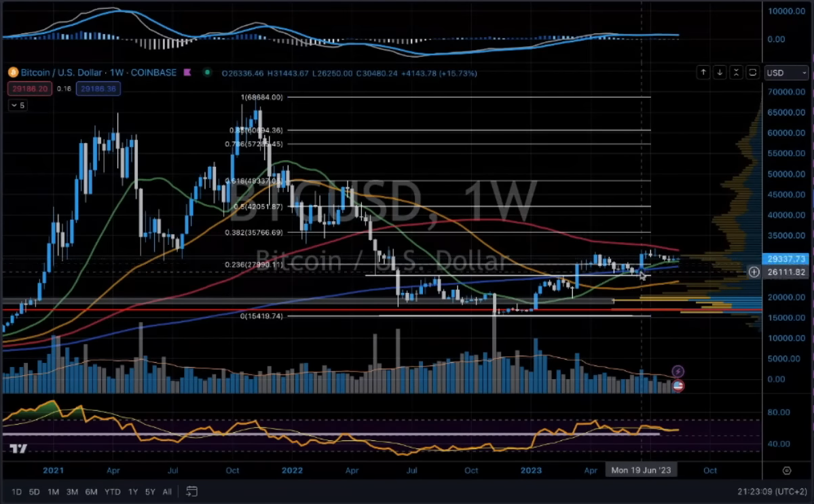Click the TradingView logo
The image size is (814, 504).
18,449
